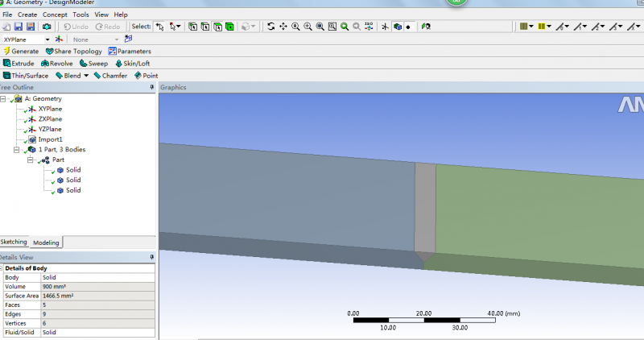Click the Pan view icon
The image size is (644, 340).
point(283,27)
